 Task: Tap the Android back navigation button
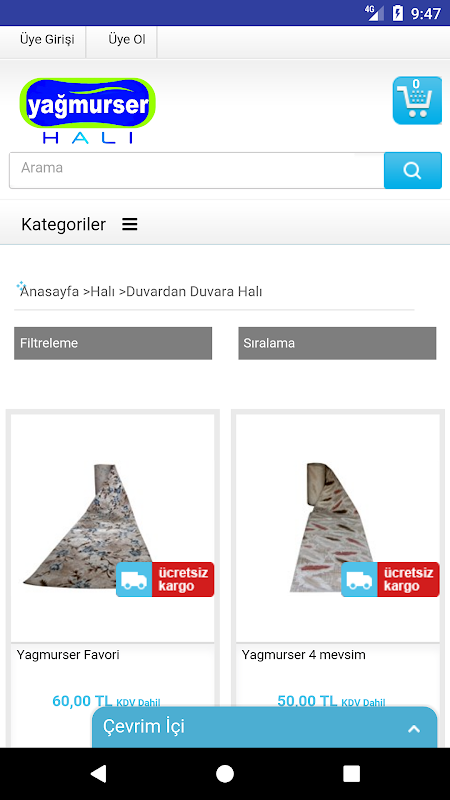pos(98,773)
